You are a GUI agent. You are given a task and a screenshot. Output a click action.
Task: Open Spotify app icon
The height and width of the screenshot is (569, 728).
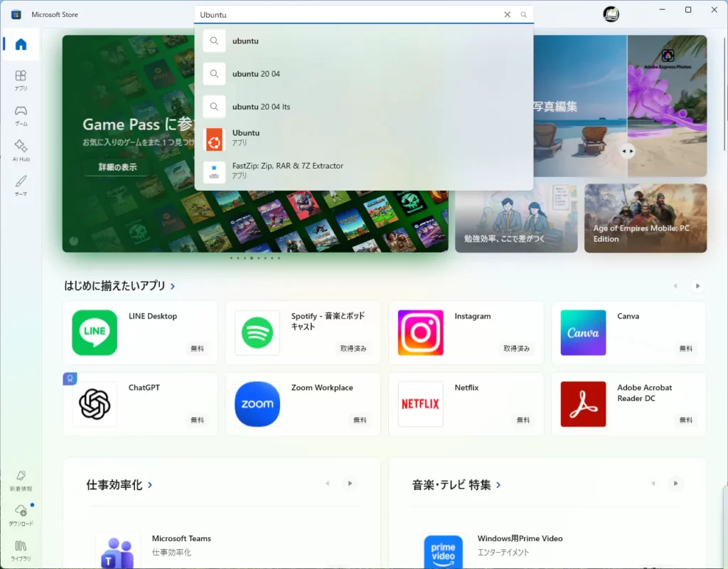click(257, 333)
